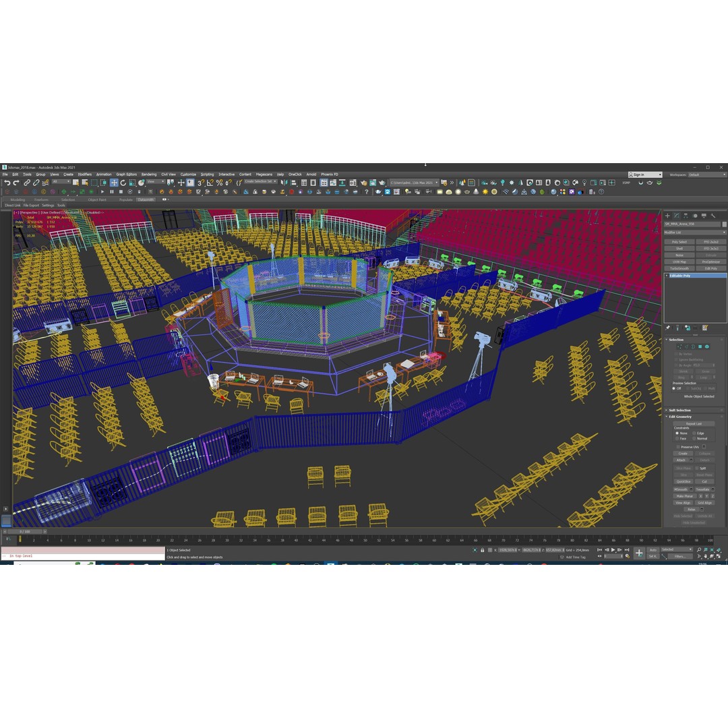Select the Vertex sub-object level icon

pyautogui.click(x=679, y=347)
